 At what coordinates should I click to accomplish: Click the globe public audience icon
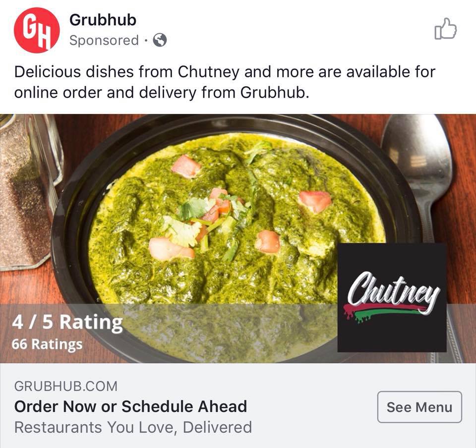[160, 40]
